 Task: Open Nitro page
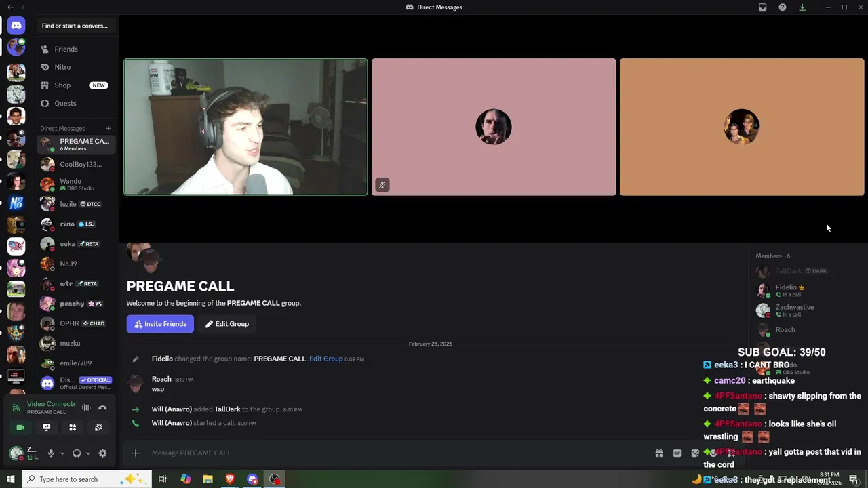[77, 67]
